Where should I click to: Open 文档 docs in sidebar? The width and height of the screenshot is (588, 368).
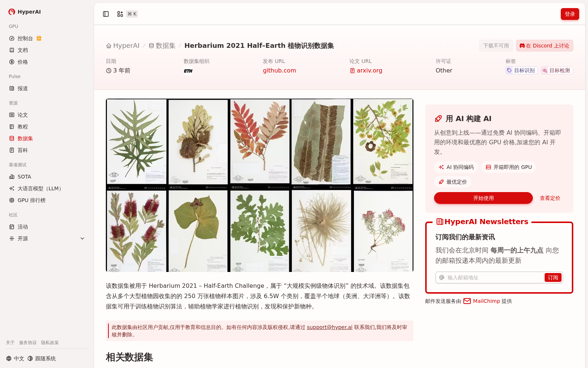47,50
